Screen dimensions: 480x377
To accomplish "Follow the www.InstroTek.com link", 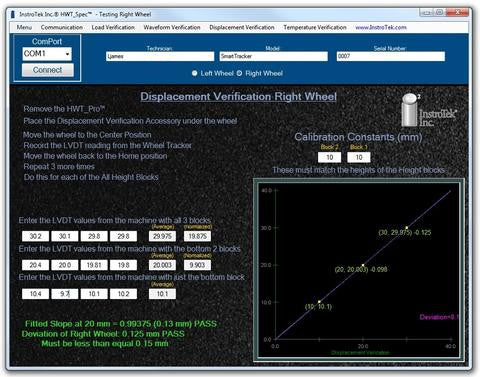I will coord(381,28).
